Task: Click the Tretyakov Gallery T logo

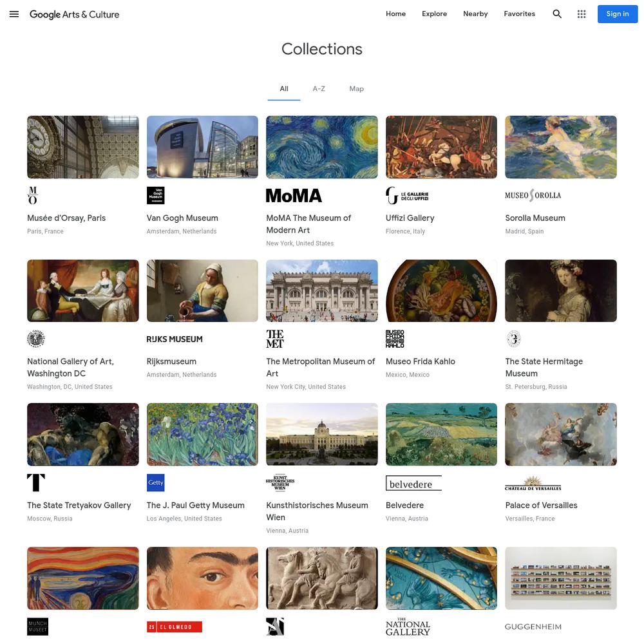Action: [x=36, y=482]
